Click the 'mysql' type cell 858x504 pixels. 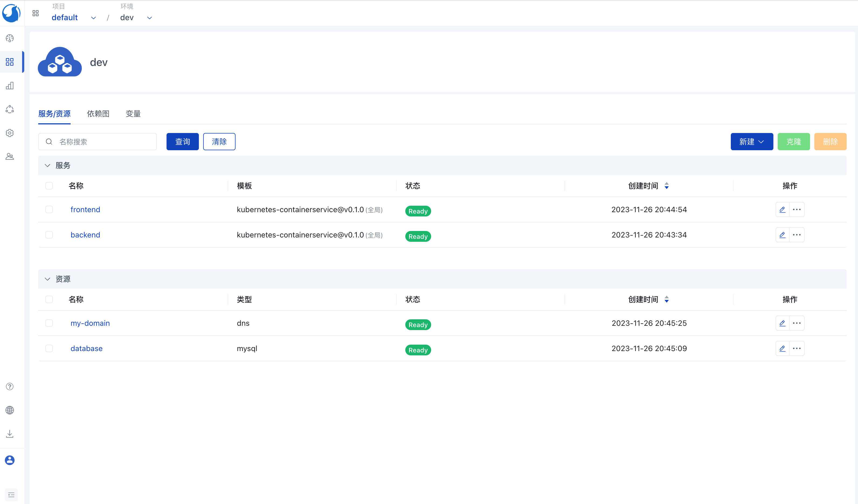point(247,349)
